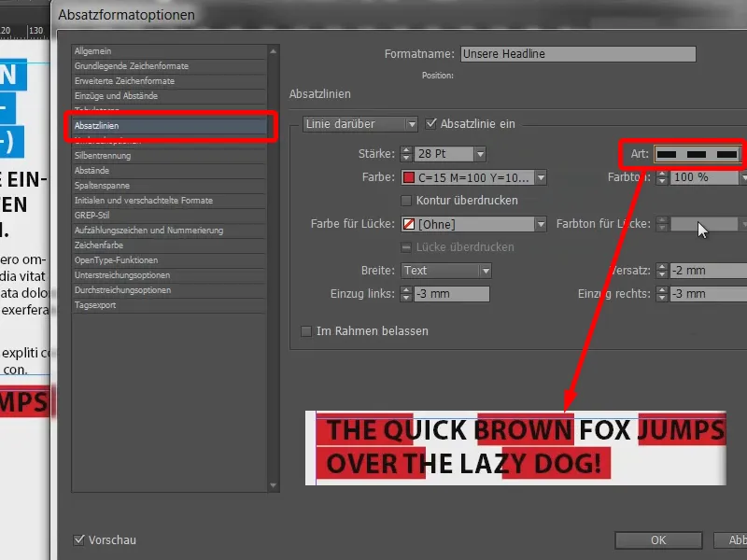Click the Farbton 100 % field
Screen dimensions: 747x560
pyautogui.click(x=704, y=177)
